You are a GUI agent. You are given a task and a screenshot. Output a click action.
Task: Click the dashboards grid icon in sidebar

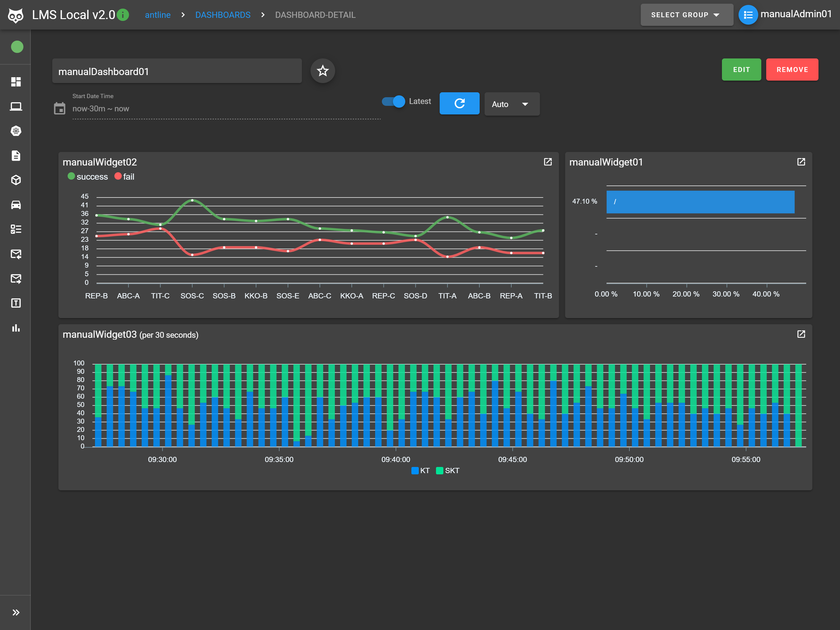[16, 82]
